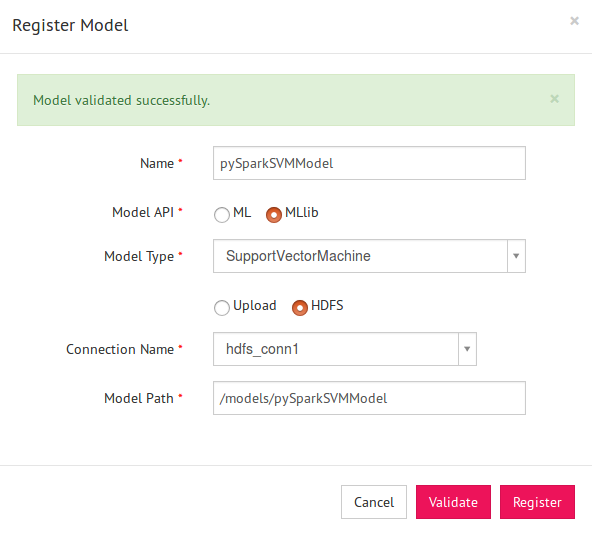Select the MLlib radio option
The image size is (592, 536).
click(274, 215)
